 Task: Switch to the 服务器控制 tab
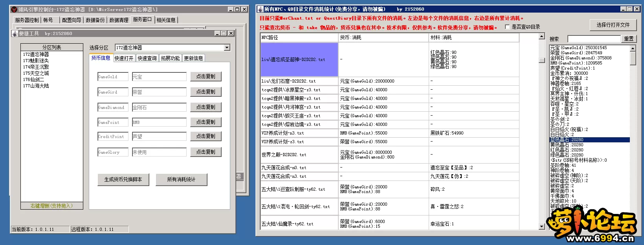[x=27, y=20]
